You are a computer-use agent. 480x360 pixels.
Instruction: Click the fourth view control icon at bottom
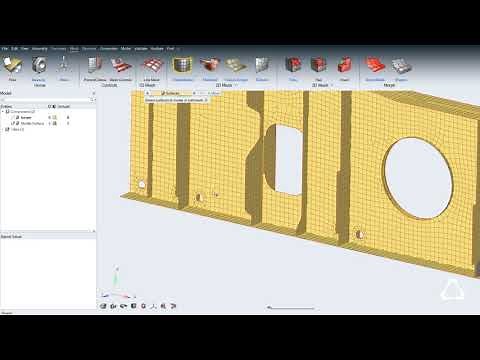[133, 306]
